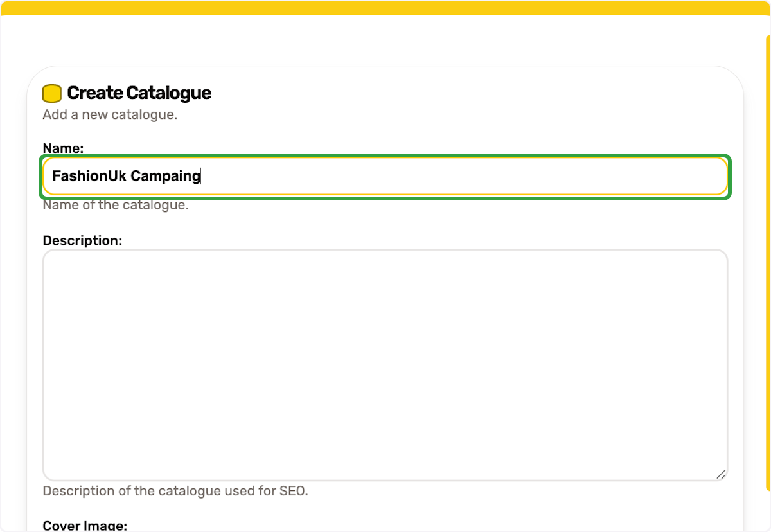Click the 'Description of the catalogue used for SEO.' hint
Image resolution: width=771 pixels, height=532 pixels.
tap(175, 491)
